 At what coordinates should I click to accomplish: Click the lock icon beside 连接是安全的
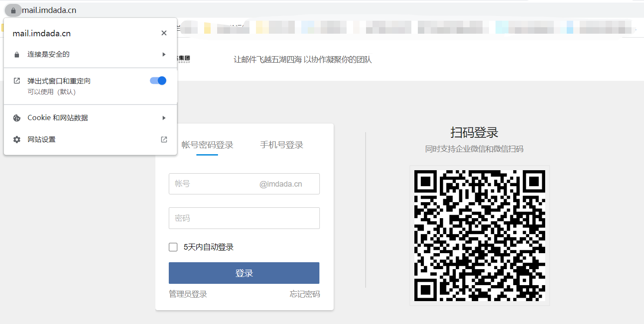tap(17, 54)
